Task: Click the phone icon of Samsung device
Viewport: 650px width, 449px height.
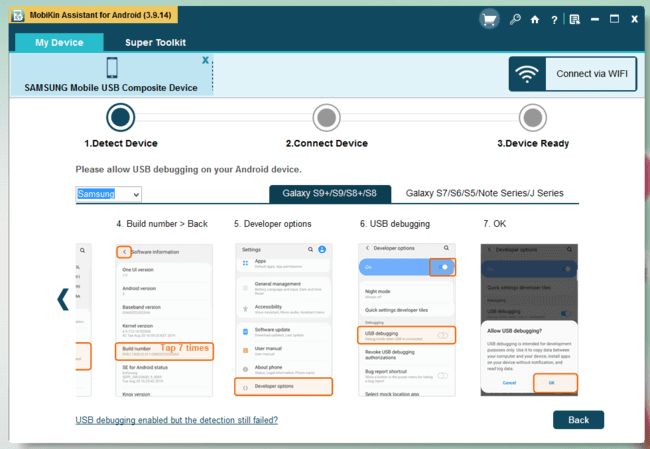Action: 112,68
